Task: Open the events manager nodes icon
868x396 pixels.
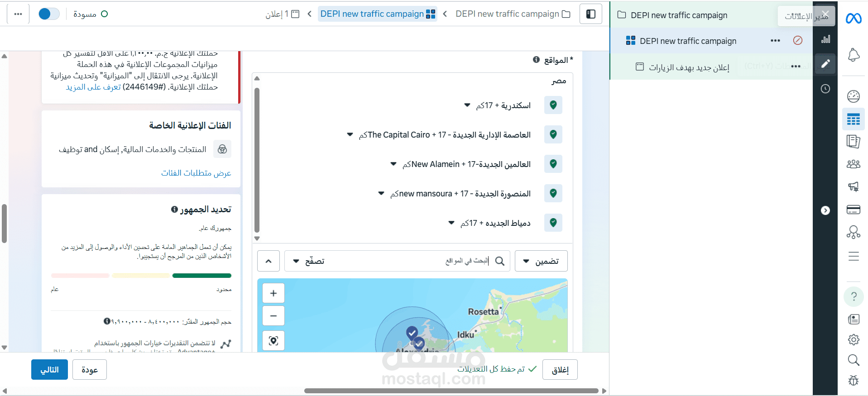Action: coord(853,232)
